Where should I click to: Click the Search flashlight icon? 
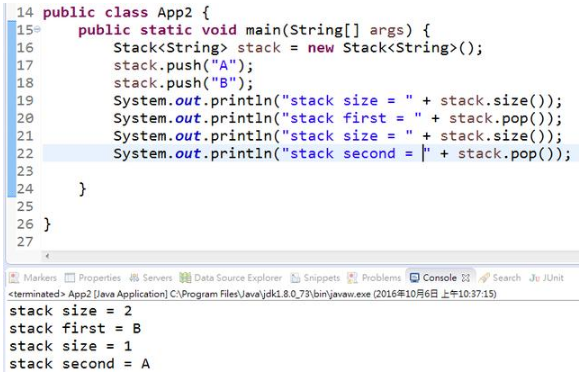pos(484,278)
